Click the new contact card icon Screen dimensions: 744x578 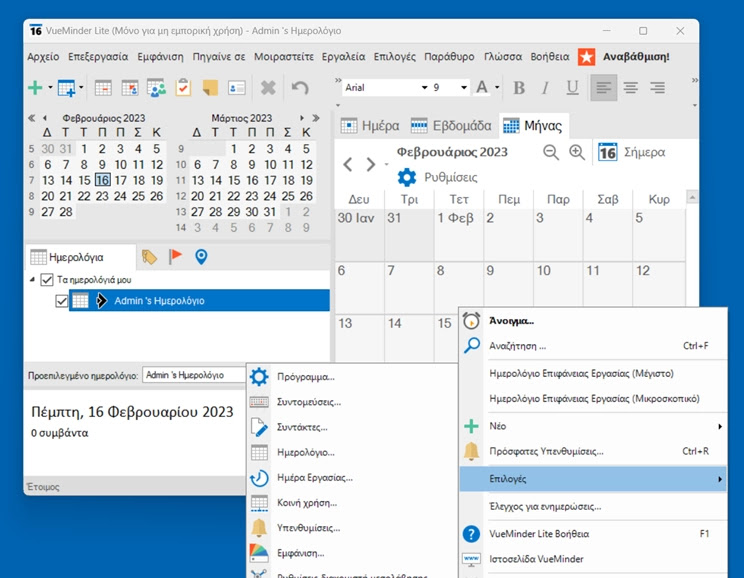(237, 88)
